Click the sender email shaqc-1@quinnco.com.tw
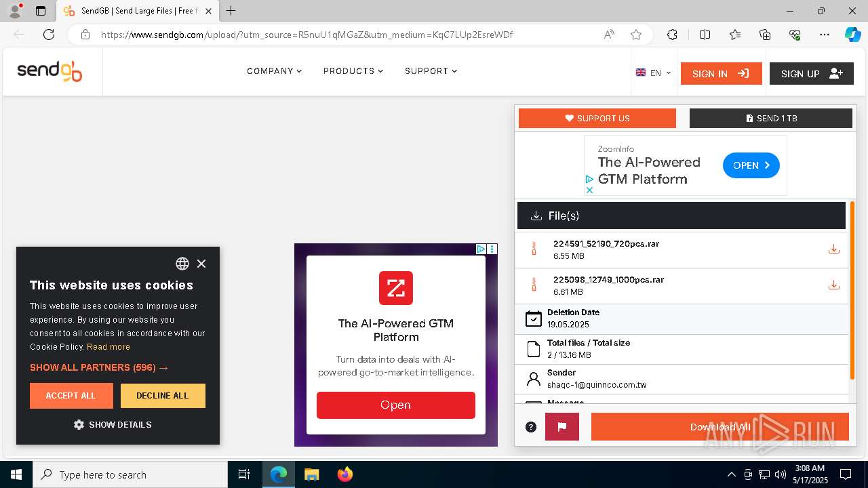This screenshot has width=868, height=488. pyautogui.click(x=597, y=385)
